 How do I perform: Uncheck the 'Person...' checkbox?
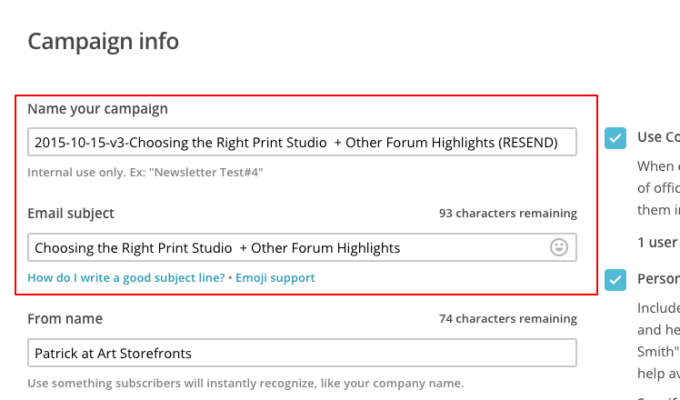(616, 279)
